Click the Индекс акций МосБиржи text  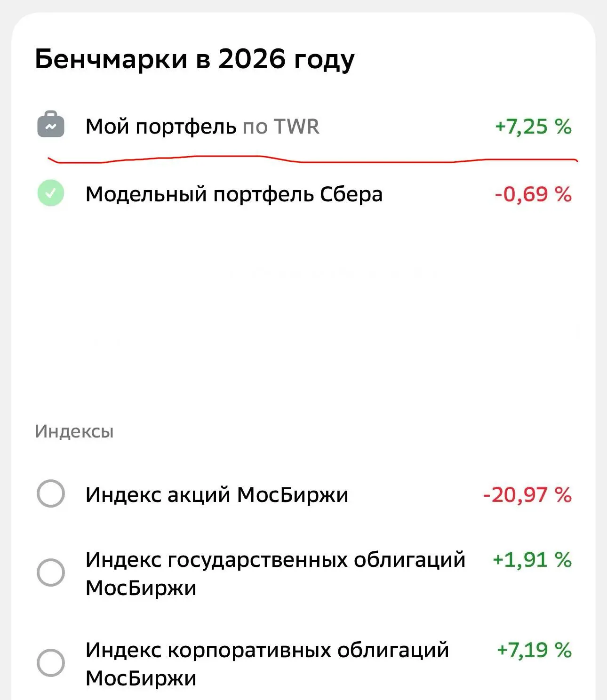coord(217,494)
